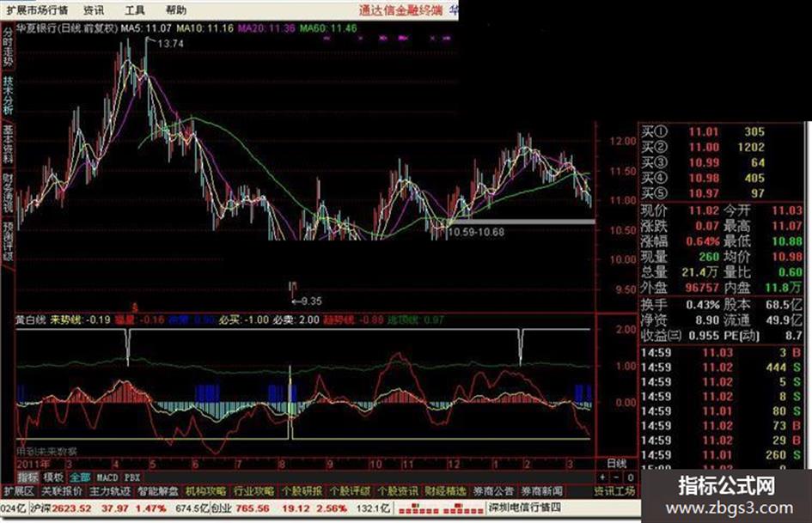Switch to 基本资料 side tab
This screenshot has height=523, width=812.
(x=8, y=143)
